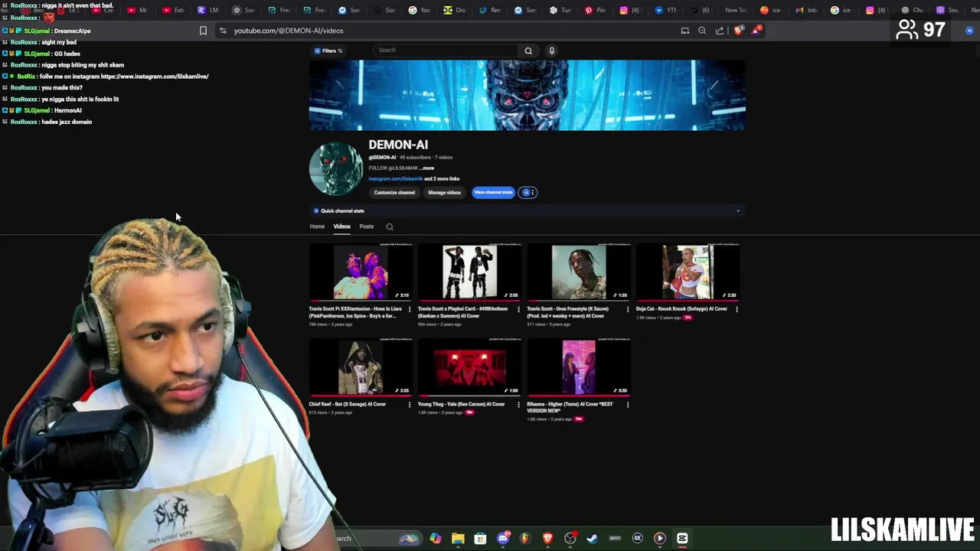Select the Videos channel tab
This screenshot has height=551, width=980.
[x=341, y=227]
